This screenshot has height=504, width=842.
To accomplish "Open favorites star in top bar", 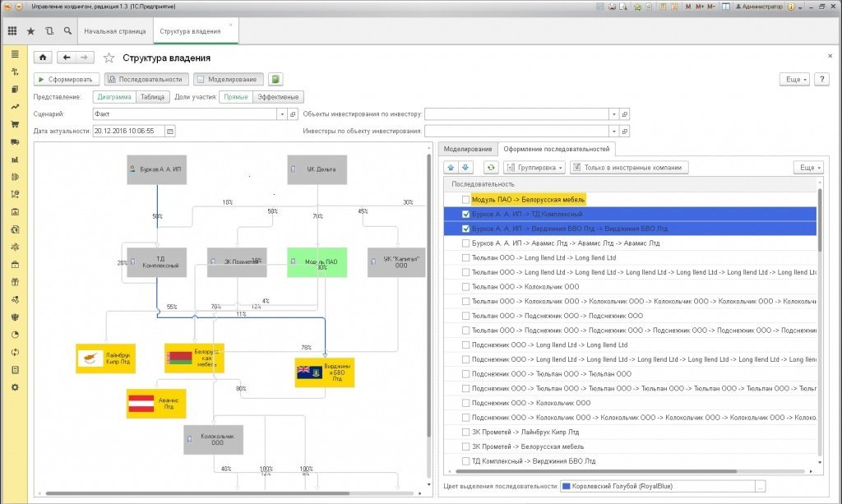I will pos(30,31).
